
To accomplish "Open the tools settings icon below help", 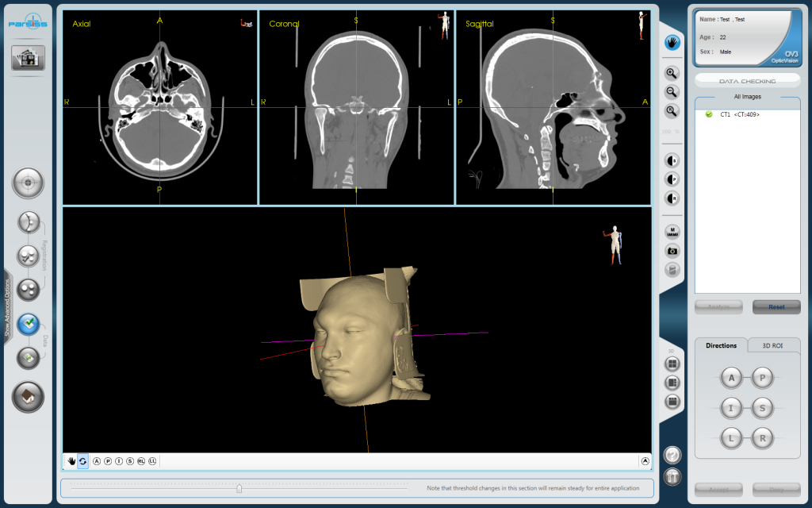I will point(672,476).
